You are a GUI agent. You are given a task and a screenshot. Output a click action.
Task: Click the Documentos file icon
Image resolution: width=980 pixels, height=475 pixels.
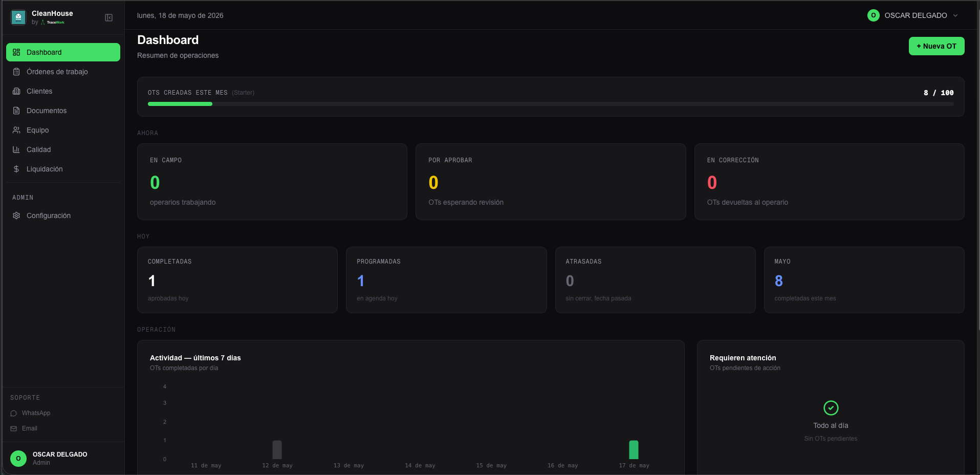[16, 111]
